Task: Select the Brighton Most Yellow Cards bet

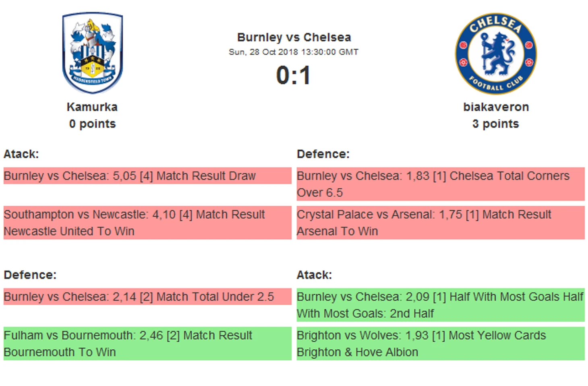Action: (x=440, y=343)
